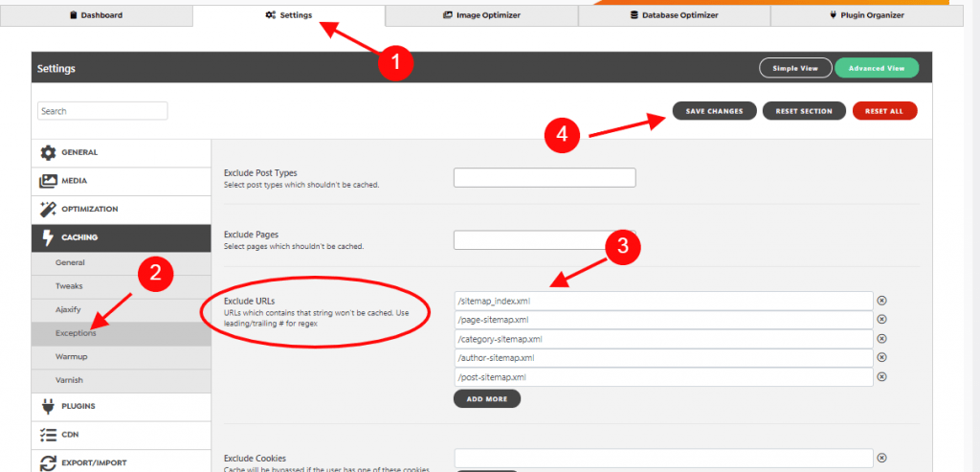Open the Dashboard tab

97,15
